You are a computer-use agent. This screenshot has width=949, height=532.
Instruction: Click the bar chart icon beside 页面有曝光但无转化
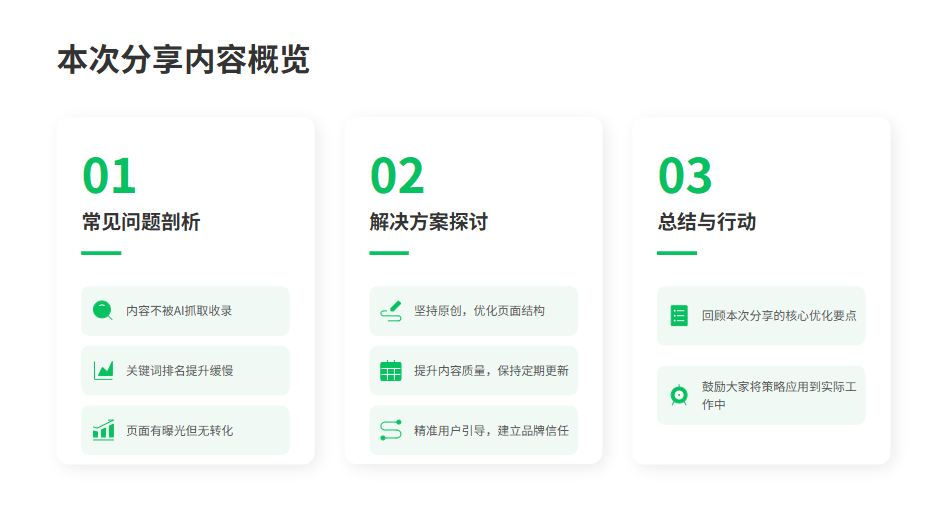click(x=103, y=430)
